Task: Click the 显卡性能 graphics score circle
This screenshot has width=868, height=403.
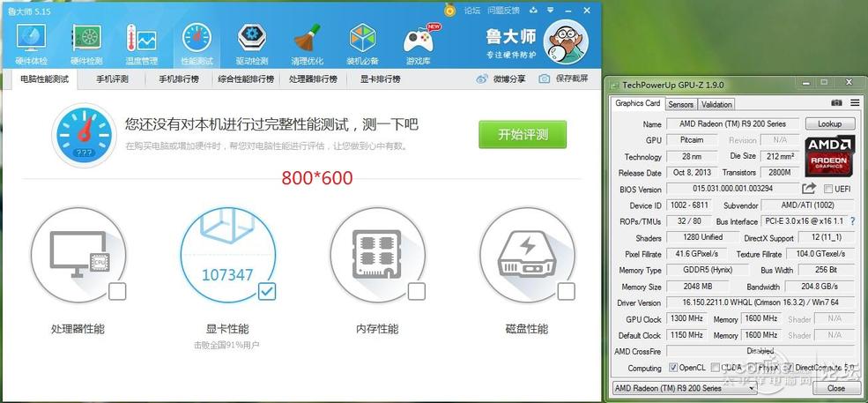Action: pyautogui.click(x=227, y=255)
